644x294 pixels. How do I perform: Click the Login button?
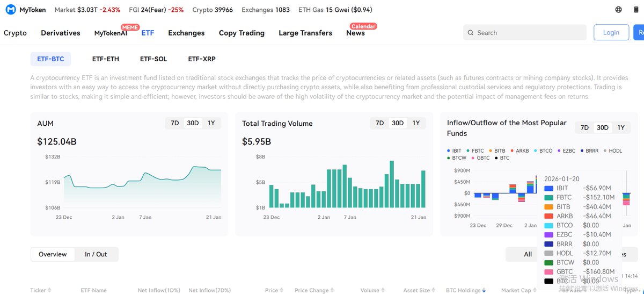coord(611,32)
